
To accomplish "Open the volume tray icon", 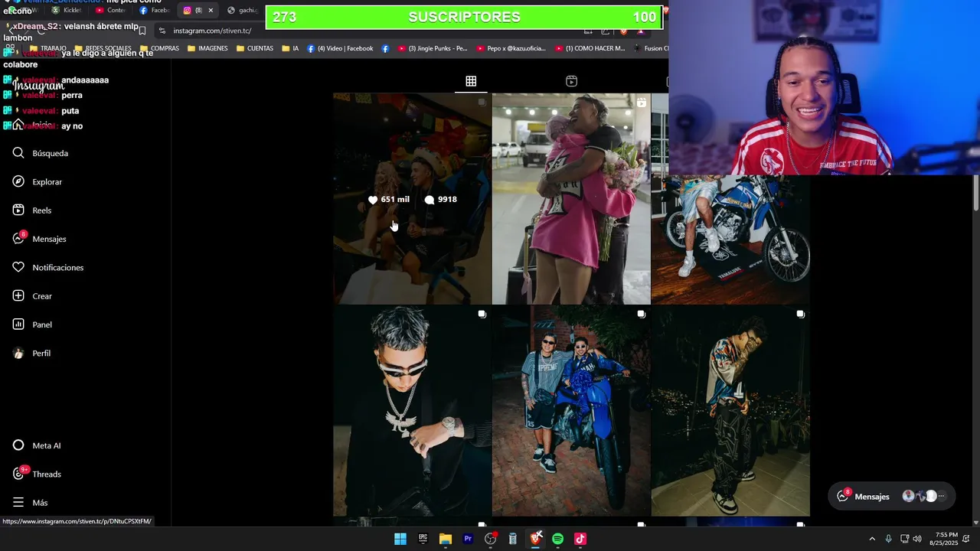I will [x=917, y=539].
